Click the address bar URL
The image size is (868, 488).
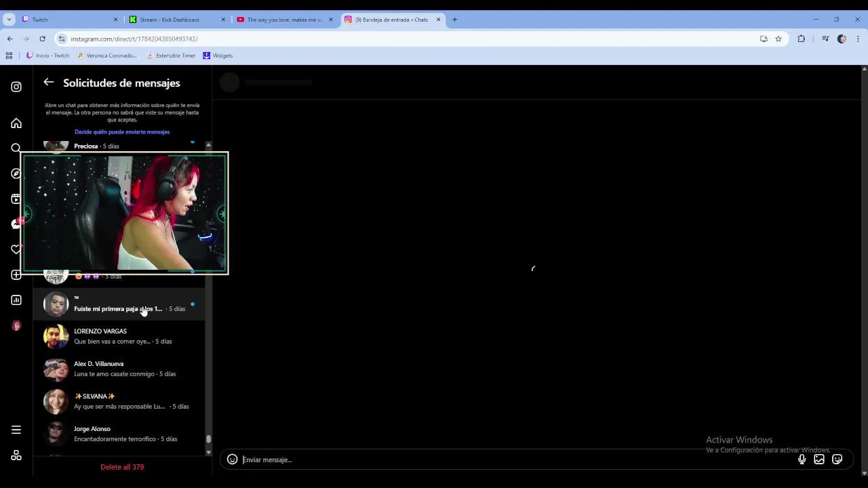click(x=134, y=39)
